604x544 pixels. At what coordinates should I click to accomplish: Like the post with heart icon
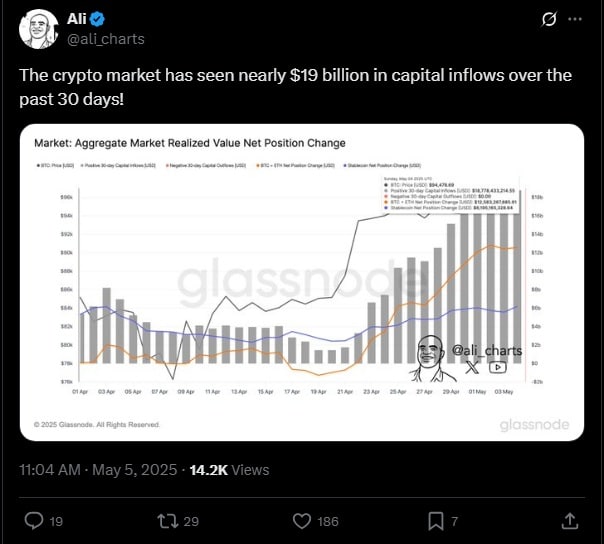[x=303, y=520]
